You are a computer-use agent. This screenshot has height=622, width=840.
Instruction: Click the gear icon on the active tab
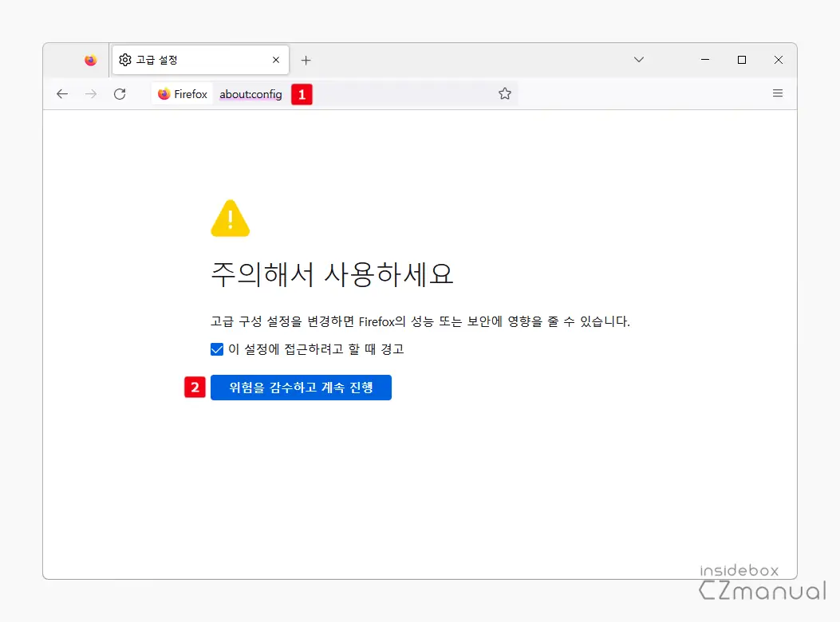[126, 59]
